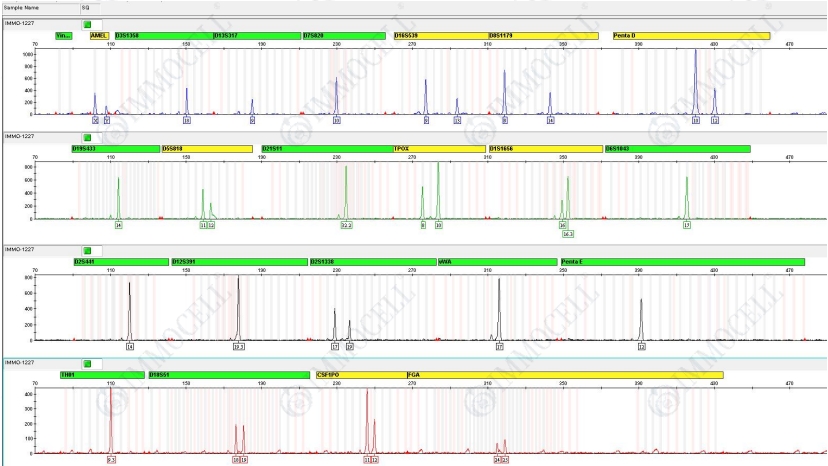Click the allele label under the D12S391 peak

coord(239,347)
